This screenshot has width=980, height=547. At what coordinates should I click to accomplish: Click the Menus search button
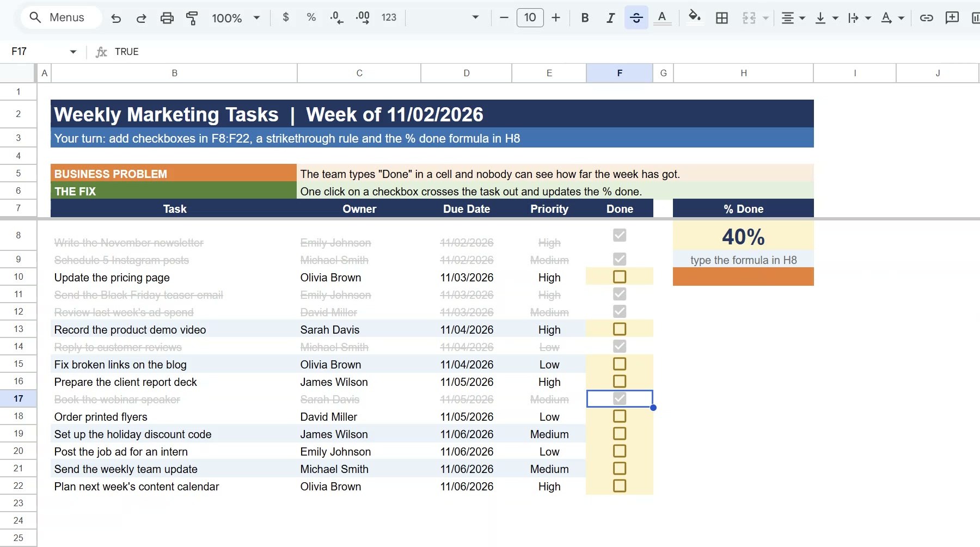[x=61, y=17]
